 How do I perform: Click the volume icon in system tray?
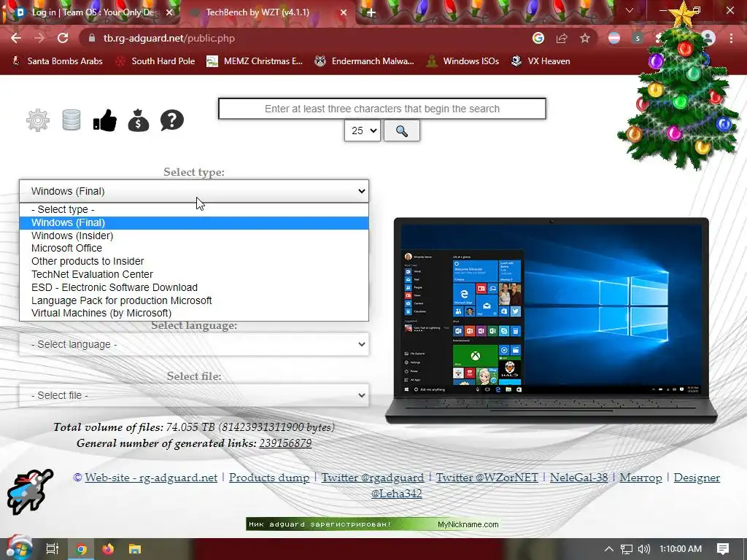tap(644, 549)
